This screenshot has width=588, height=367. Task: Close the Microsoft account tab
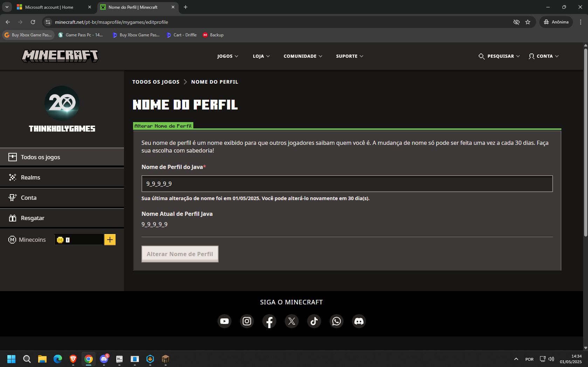click(90, 7)
